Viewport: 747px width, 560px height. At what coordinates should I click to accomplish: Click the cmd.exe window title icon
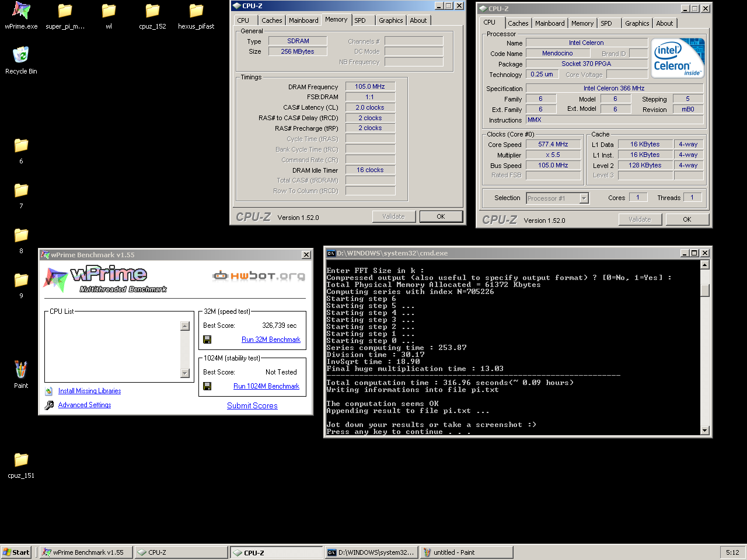click(x=331, y=253)
